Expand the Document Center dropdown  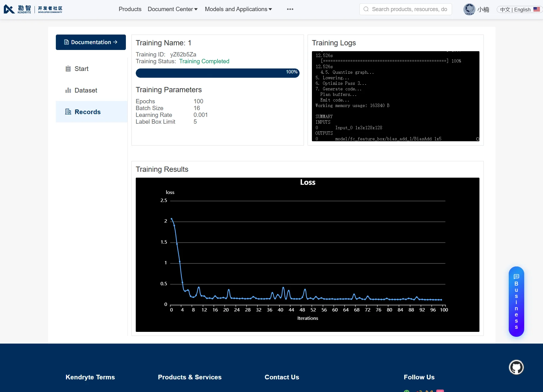[173, 9]
